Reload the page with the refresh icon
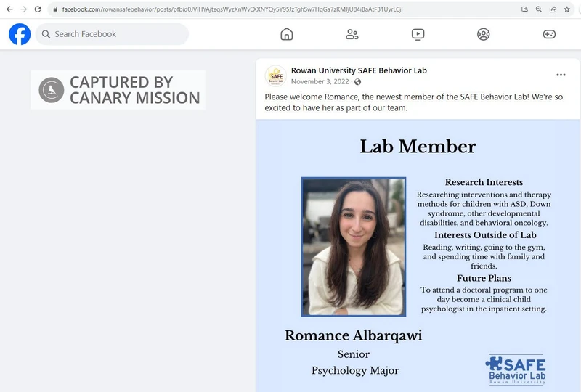 pyautogui.click(x=38, y=9)
